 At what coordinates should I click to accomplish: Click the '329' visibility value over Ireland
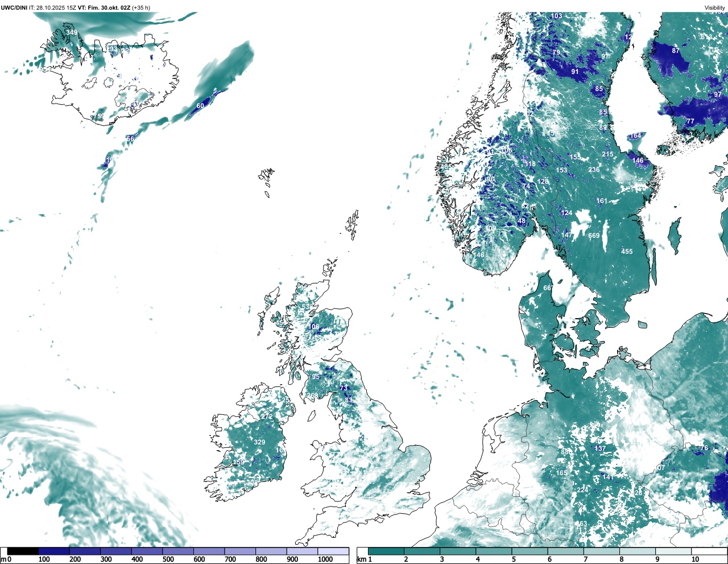(259, 442)
